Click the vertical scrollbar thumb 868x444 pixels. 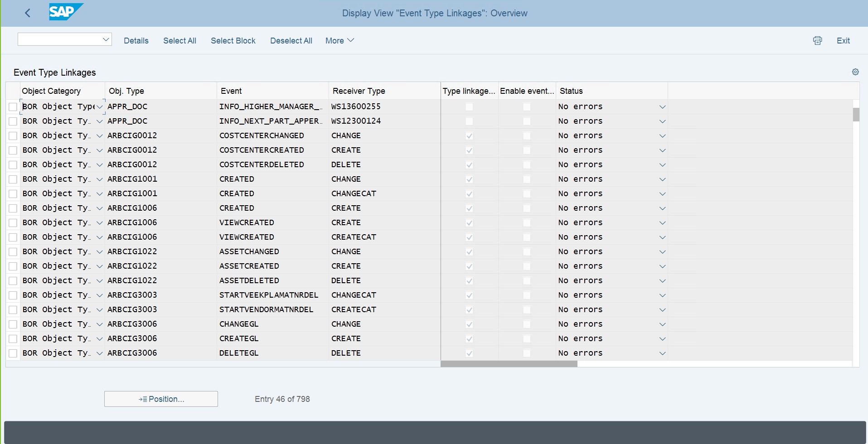(857, 115)
